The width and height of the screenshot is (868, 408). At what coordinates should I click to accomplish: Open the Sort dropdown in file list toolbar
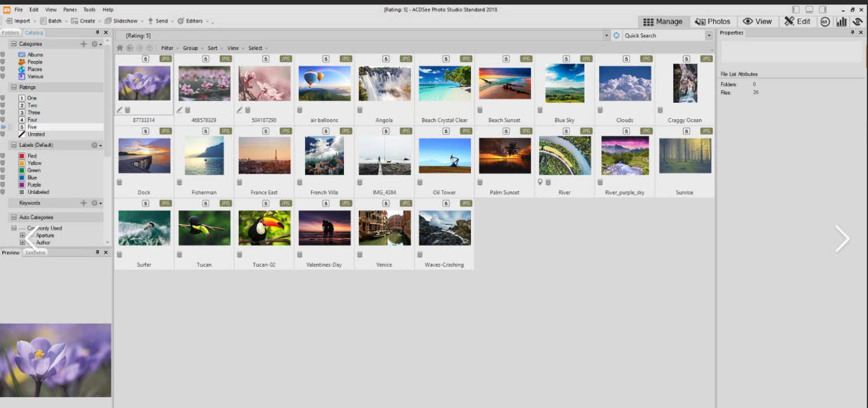coord(213,48)
